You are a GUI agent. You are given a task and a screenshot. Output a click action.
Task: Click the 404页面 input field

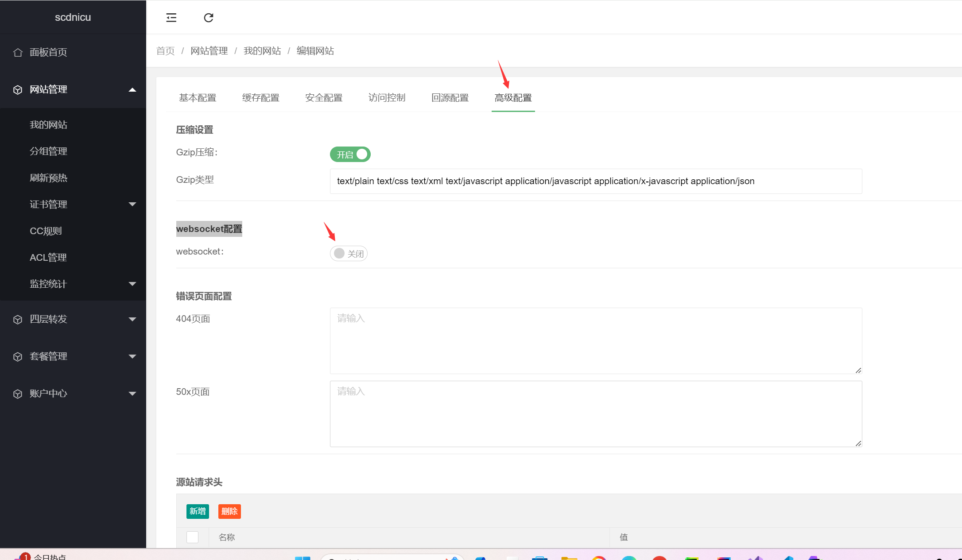coord(596,341)
